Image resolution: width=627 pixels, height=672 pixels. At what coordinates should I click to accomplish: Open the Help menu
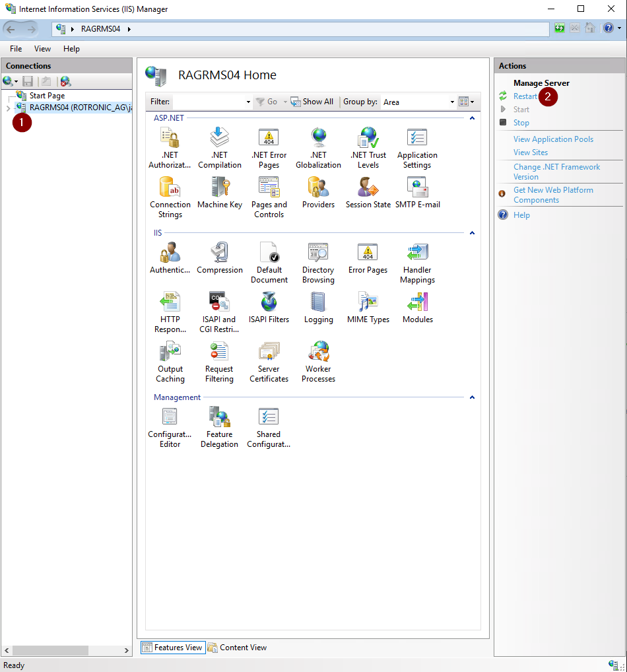coord(71,49)
